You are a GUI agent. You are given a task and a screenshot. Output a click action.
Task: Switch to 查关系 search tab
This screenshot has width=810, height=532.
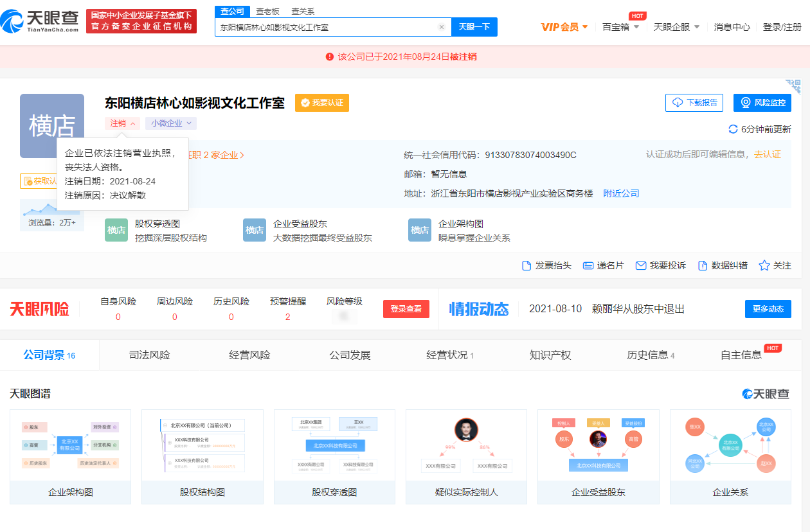pyautogui.click(x=303, y=12)
